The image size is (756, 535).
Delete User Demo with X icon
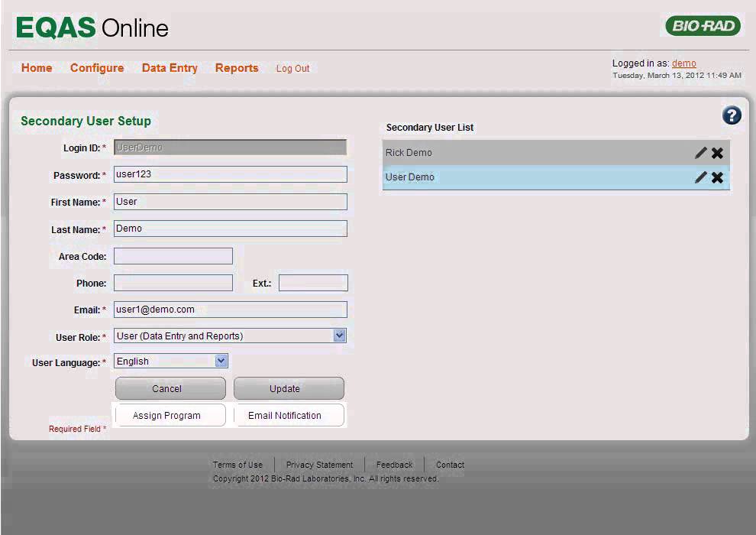pyautogui.click(x=717, y=177)
